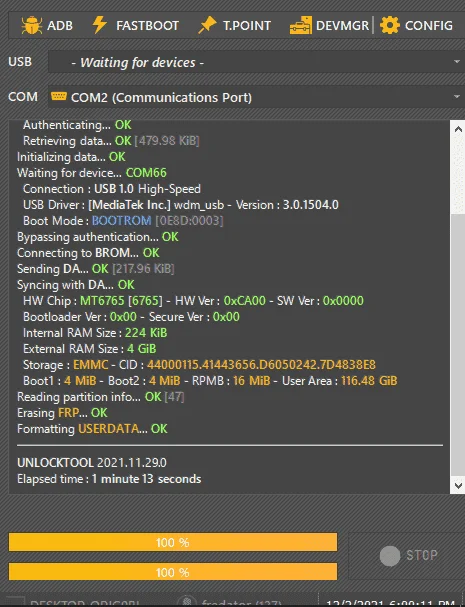The height and width of the screenshot is (607, 465).
Task: Click 'Syncing with DA... OK' log line
Action: click(x=75, y=285)
